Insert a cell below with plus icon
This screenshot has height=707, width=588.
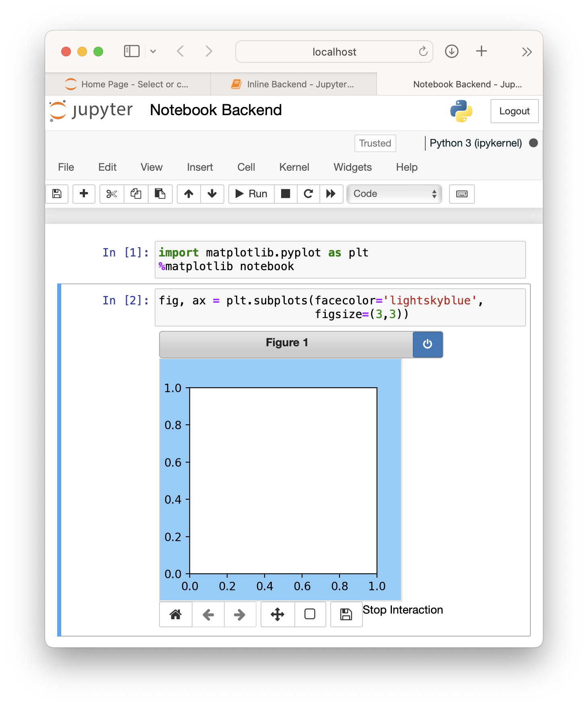pyautogui.click(x=84, y=194)
